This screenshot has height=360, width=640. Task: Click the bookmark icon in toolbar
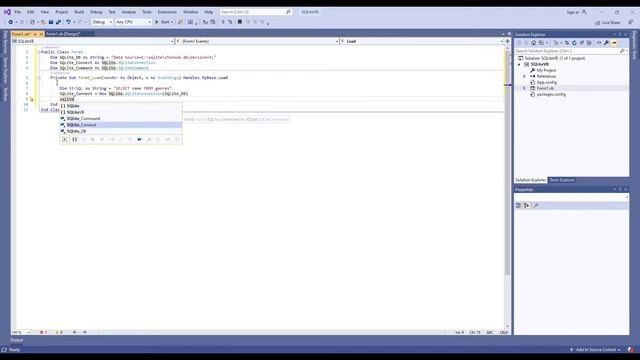tap(240, 22)
